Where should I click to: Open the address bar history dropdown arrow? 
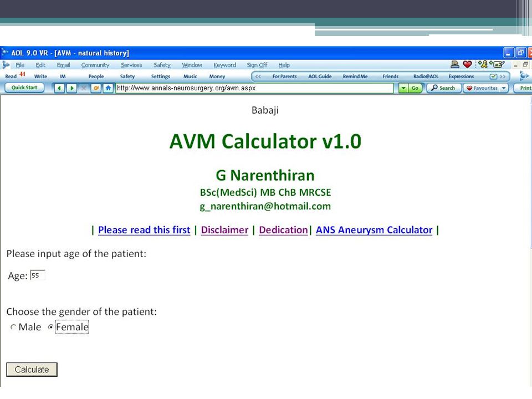pyautogui.click(x=403, y=88)
